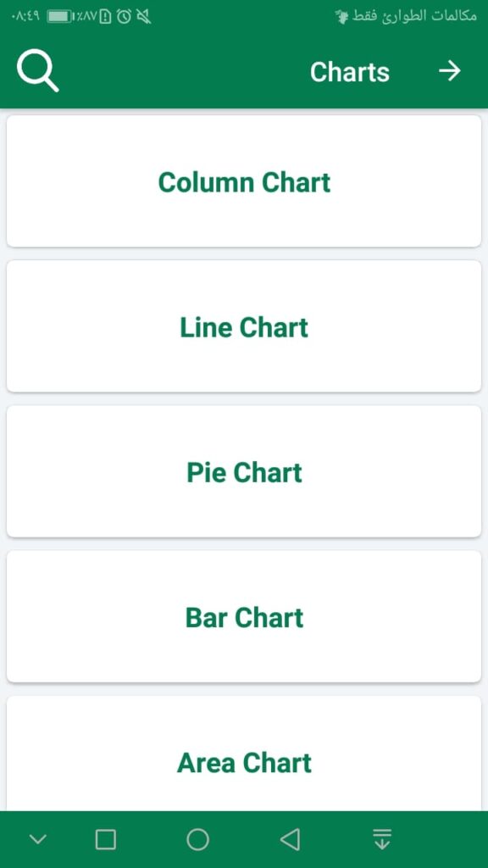Open the Column Chart screen
Screen dimensions: 488x868
pyautogui.click(x=244, y=181)
